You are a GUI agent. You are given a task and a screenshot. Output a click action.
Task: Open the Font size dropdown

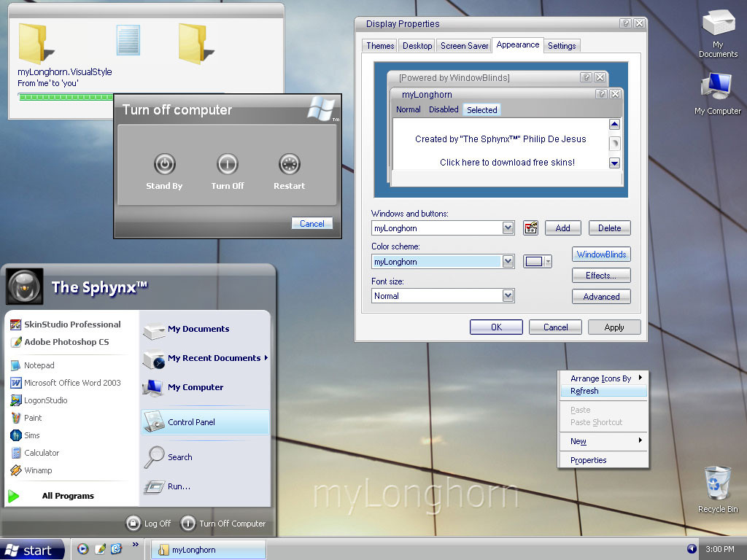tap(508, 296)
